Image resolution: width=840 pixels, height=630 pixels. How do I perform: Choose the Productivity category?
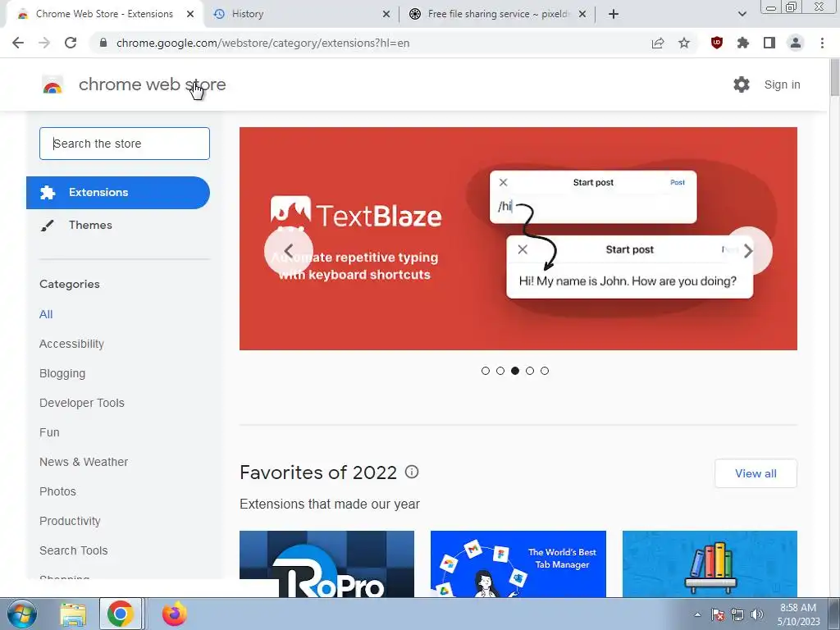coord(71,521)
